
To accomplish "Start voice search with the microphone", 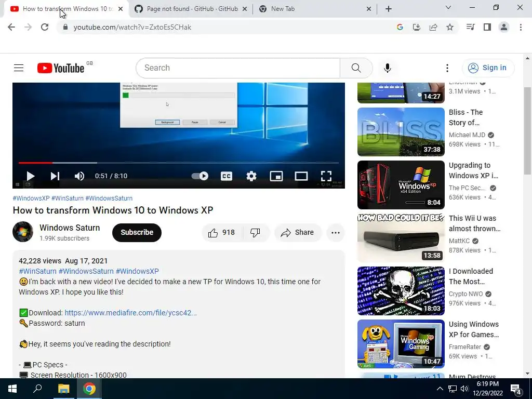I will tap(388, 68).
